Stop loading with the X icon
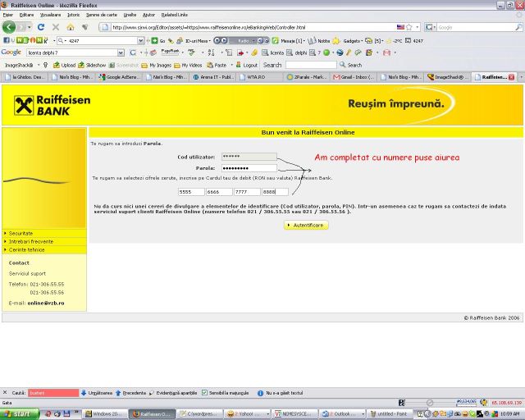 coord(56,27)
